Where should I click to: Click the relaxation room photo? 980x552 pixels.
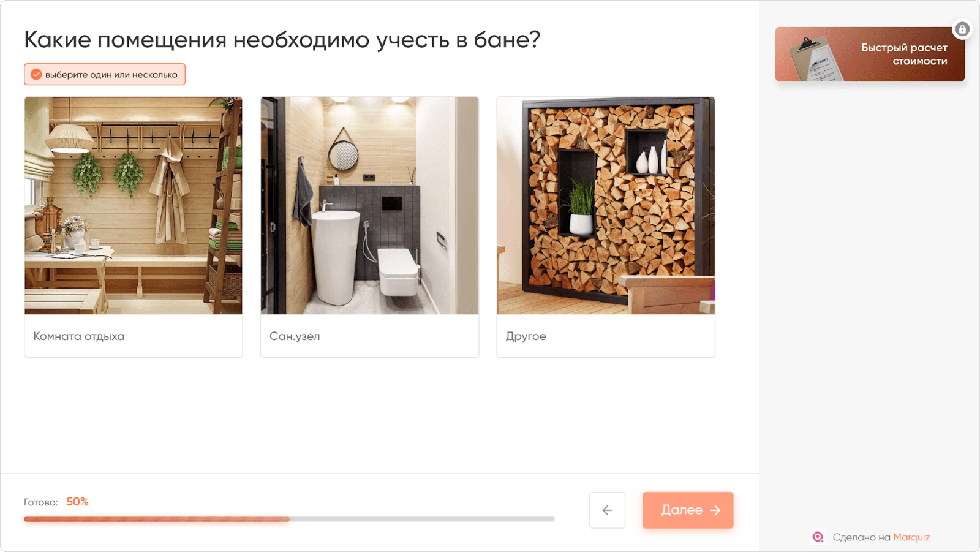pyautogui.click(x=134, y=205)
